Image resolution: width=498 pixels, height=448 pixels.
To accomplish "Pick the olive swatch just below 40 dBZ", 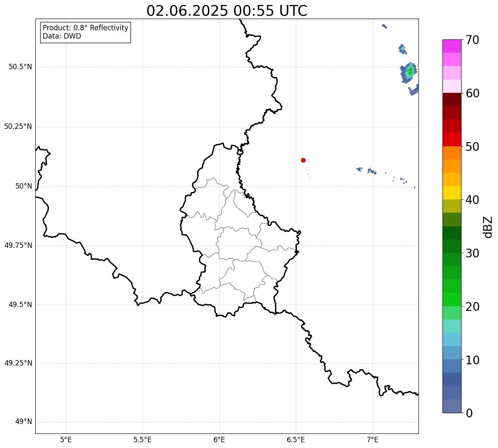I will tap(452, 206).
